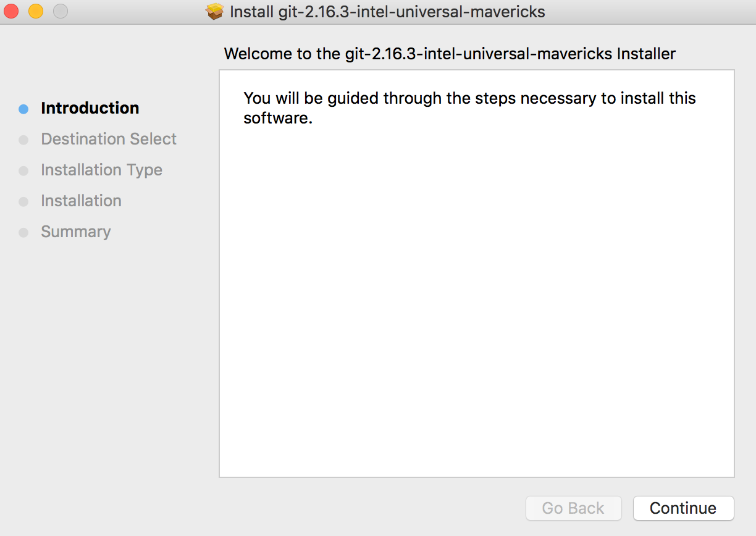Image resolution: width=756 pixels, height=536 pixels.
Task: Click the Installation step bullet
Action: click(23, 201)
